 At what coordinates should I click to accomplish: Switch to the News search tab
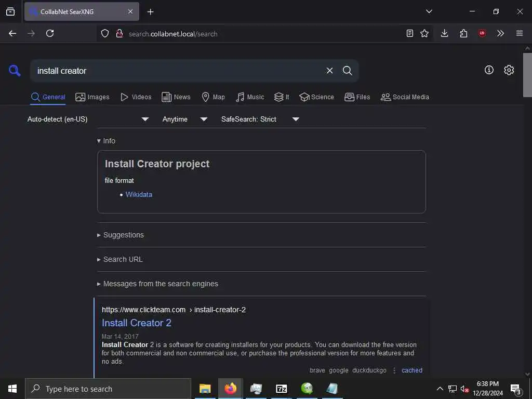click(x=176, y=97)
